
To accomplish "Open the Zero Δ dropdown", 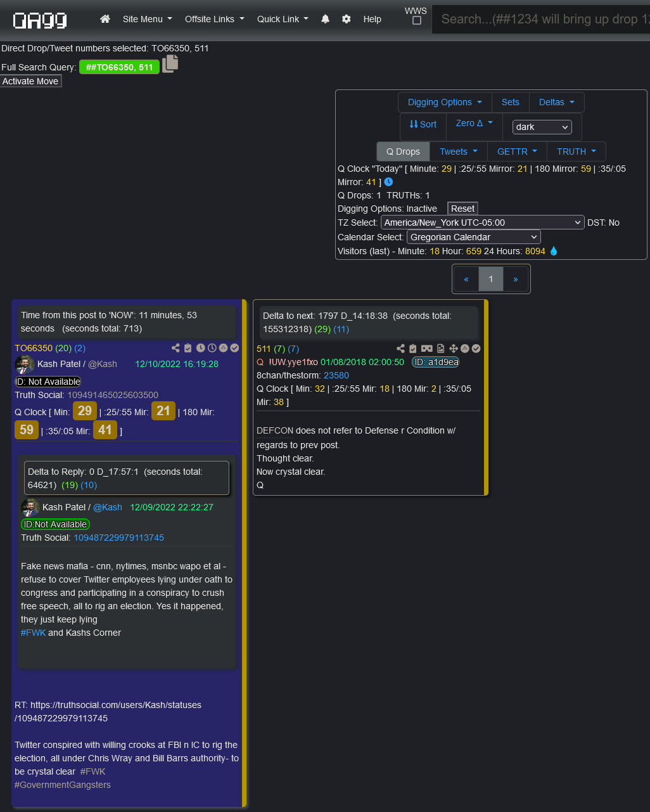I will [x=474, y=123].
